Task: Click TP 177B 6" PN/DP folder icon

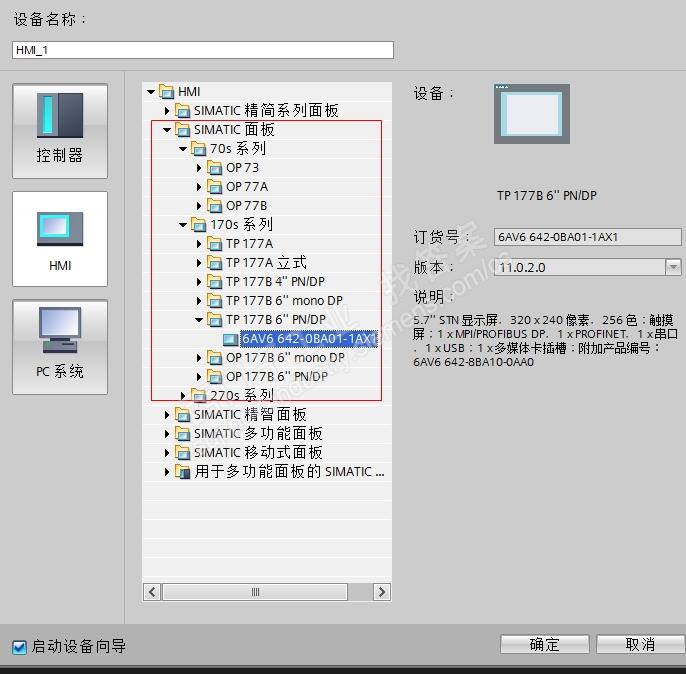Action: (214, 320)
